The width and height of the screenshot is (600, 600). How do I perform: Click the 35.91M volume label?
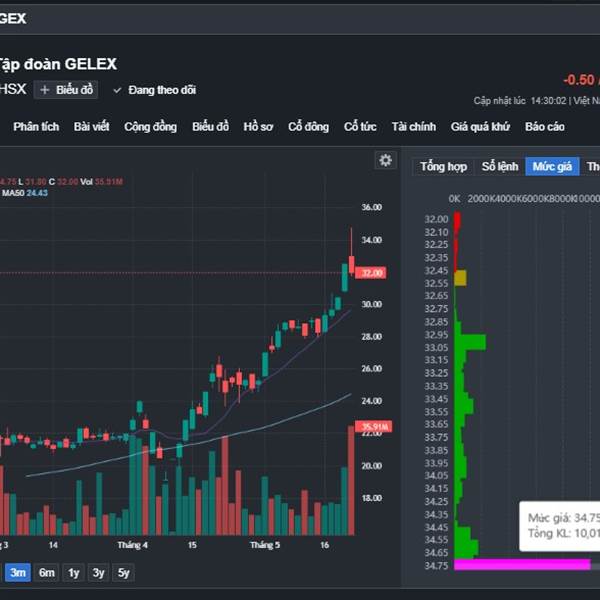click(x=373, y=427)
